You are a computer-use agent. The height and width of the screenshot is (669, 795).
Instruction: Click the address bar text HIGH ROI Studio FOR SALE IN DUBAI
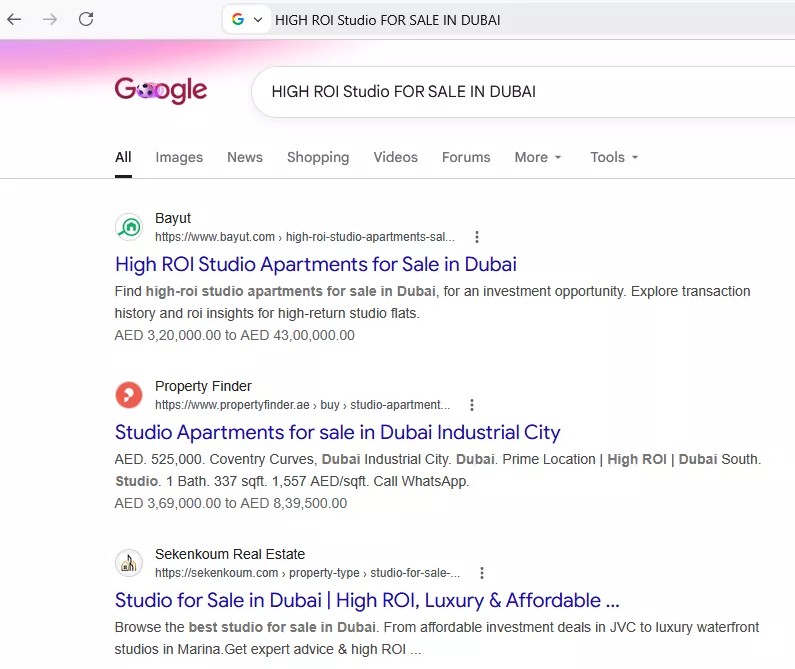(x=387, y=20)
